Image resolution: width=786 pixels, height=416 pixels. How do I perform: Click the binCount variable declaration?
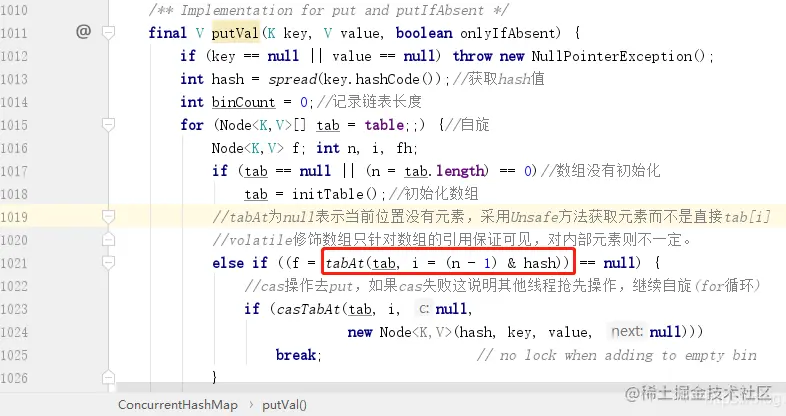point(243,102)
